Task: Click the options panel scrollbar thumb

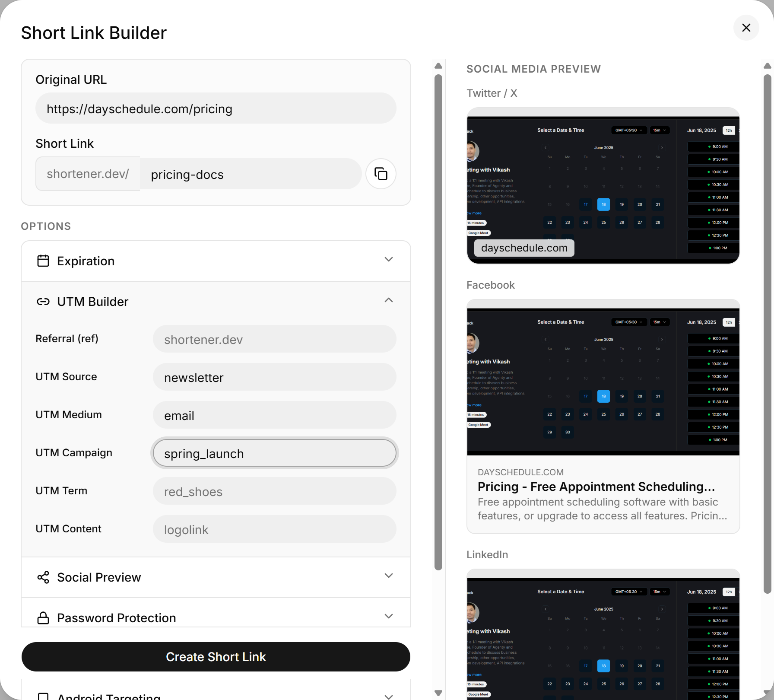Action: (438, 322)
